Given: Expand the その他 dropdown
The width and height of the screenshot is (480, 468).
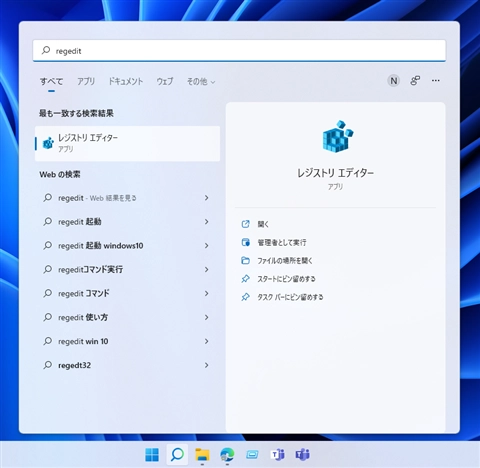Looking at the screenshot, I should [x=201, y=81].
